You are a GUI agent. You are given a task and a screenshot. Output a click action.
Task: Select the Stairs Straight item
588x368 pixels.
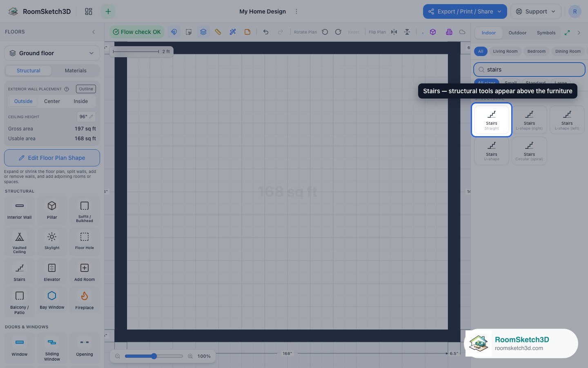(492, 120)
